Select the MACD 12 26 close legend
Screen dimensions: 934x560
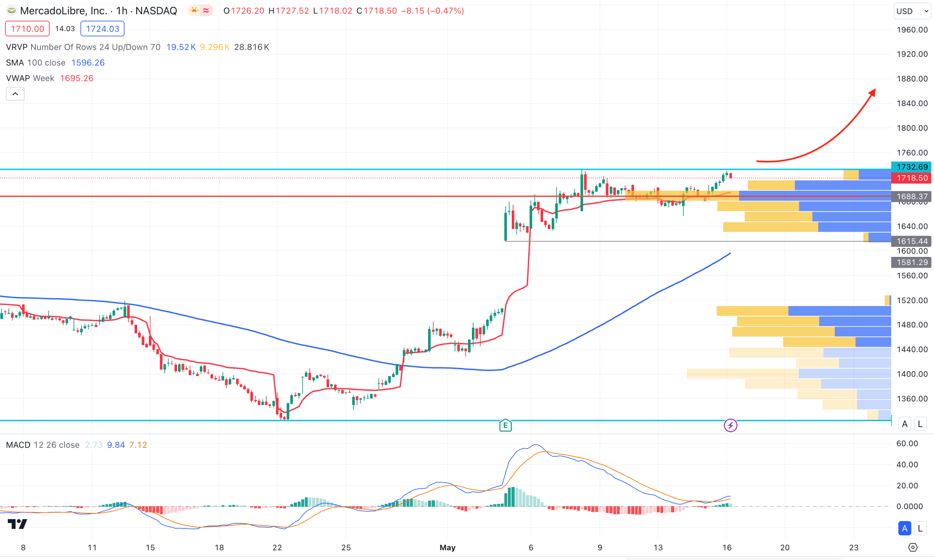(x=43, y=445)
